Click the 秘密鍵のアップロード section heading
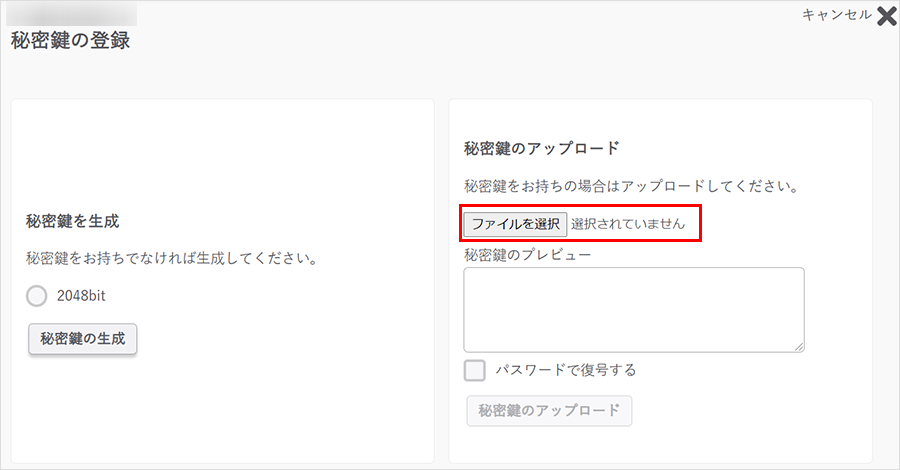This screenshot has height=470, width=900. 542,148
